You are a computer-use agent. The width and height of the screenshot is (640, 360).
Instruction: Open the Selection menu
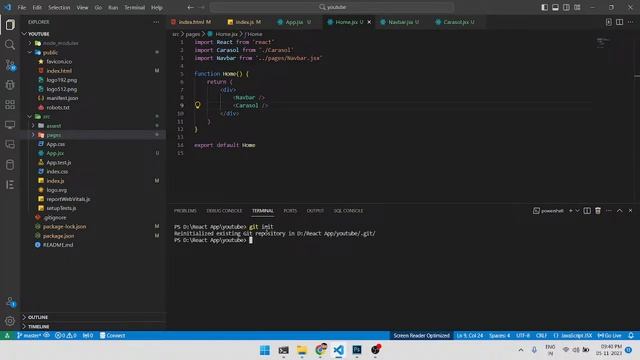point(59,7)
